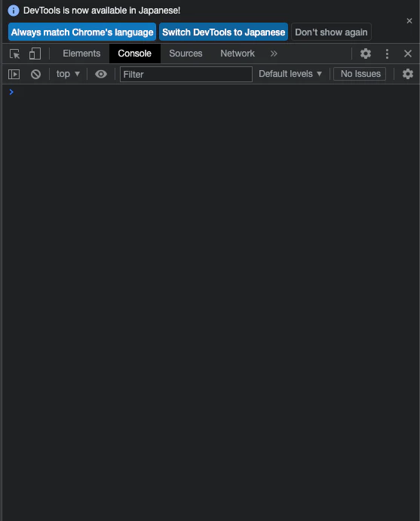420x521 pixels.
Task: Click Don't show again button
Action: click(331, 32)
